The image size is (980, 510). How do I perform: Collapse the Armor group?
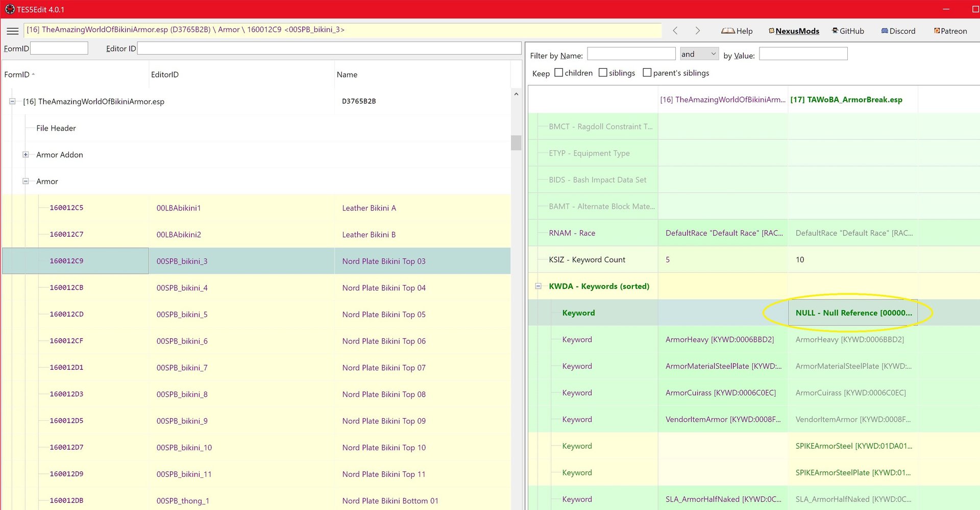[x=26, y=181]
